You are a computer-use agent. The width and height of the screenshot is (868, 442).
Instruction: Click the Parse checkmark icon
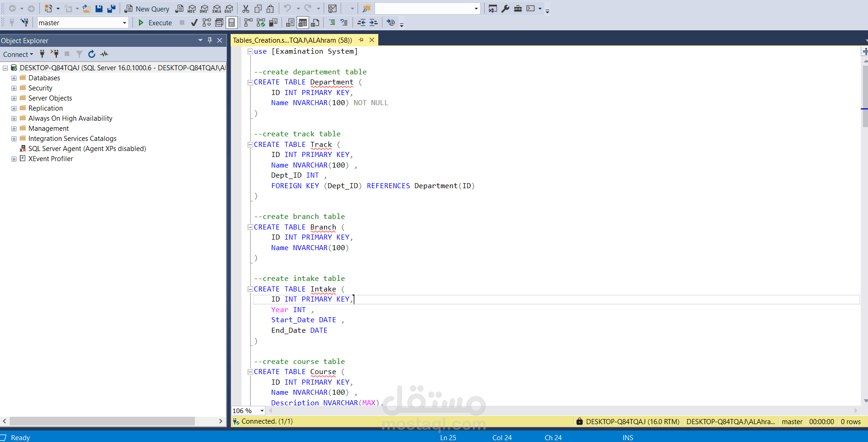(194, 22)
